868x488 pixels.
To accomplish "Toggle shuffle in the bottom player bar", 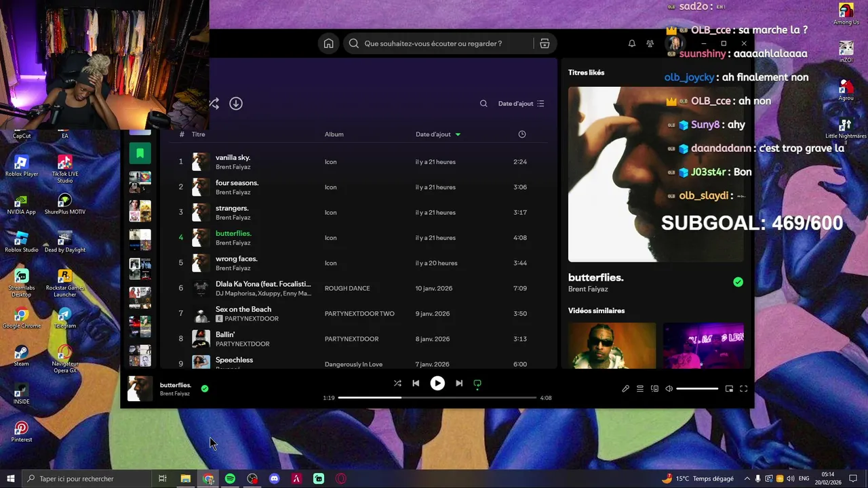I will click(397, 383).
